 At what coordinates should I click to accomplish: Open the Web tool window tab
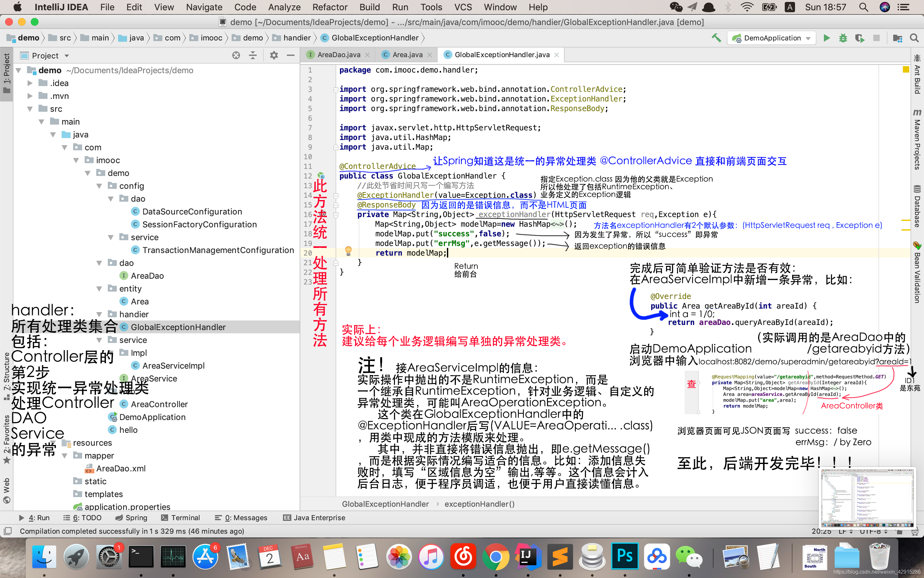pyautogui.click(x=6, y=490)
